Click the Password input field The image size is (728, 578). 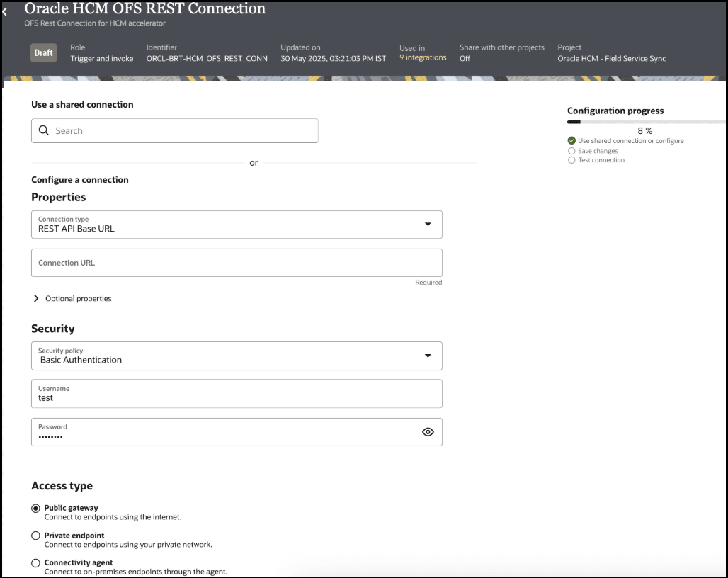click(x=237, y=432)
